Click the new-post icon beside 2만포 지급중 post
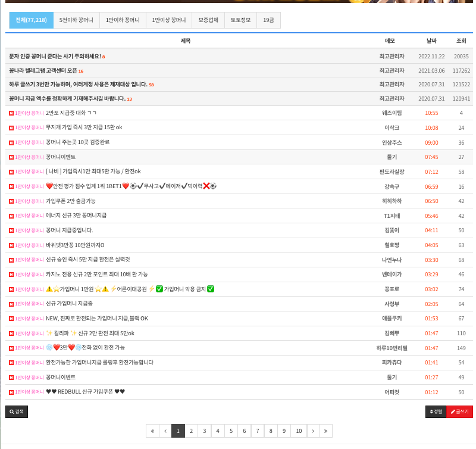Viewport: 476px width, 449px height. (x=11, y=113)
